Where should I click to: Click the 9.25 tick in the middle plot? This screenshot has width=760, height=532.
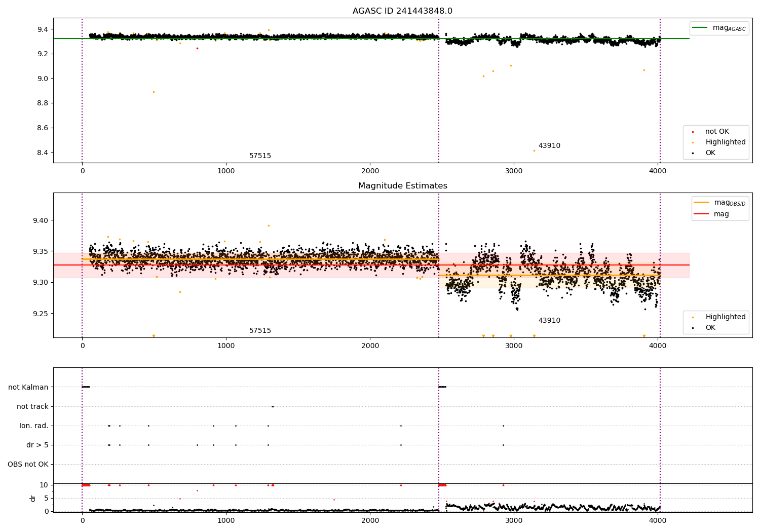[41, 314]
